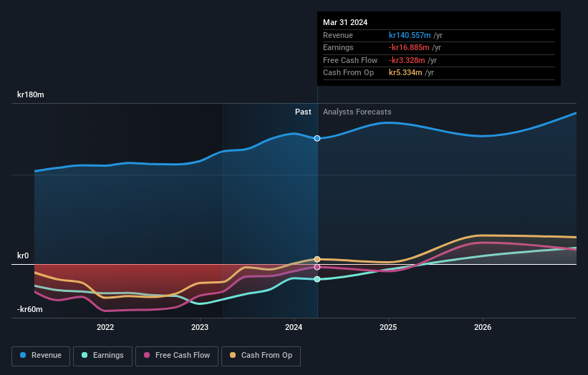The width and height of the screenshot is (588, 375).
Task: Click the Mar 31 2024 tooltip date
Action: 345,22
